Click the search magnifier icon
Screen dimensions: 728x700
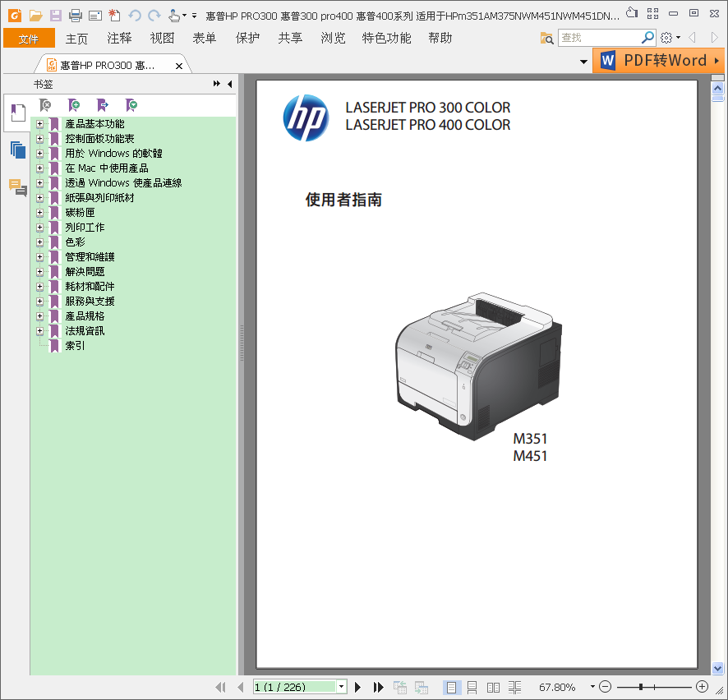[x=647, y=38]
